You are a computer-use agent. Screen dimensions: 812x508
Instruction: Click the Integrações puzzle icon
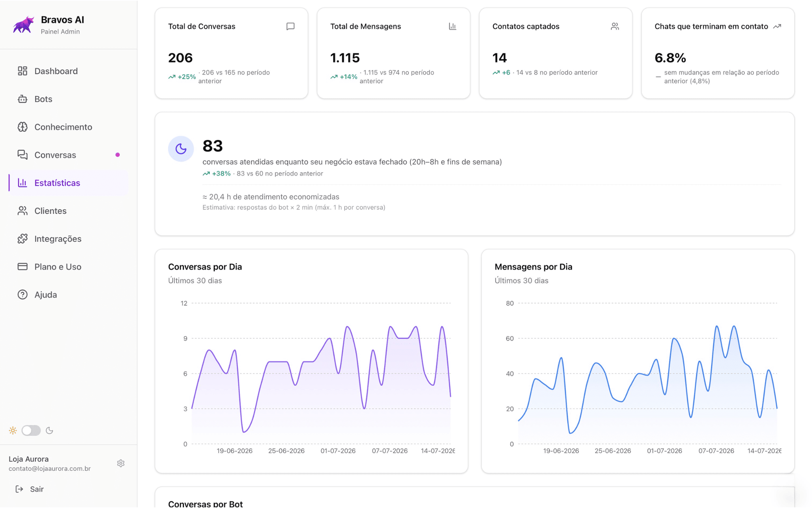(23, 239)
